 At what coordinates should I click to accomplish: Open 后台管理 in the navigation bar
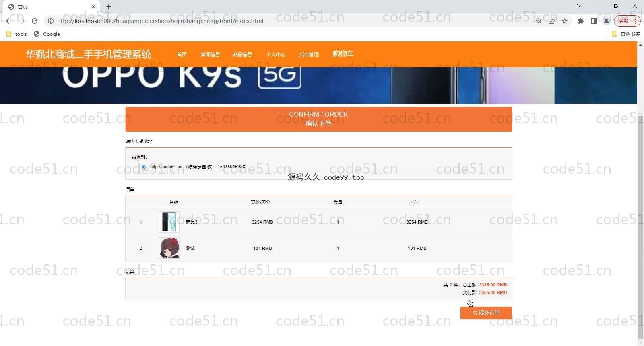coord(309,55)
